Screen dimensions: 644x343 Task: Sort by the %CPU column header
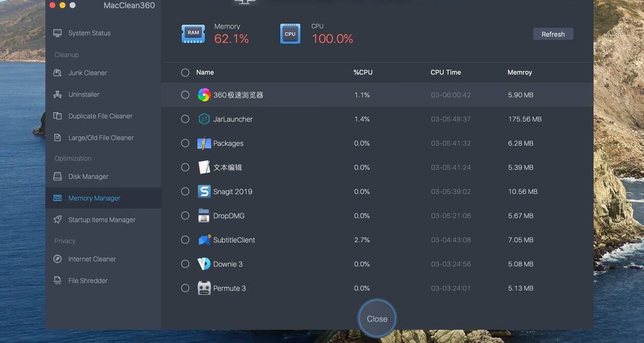pyautogui.click(x=363, y=73)
